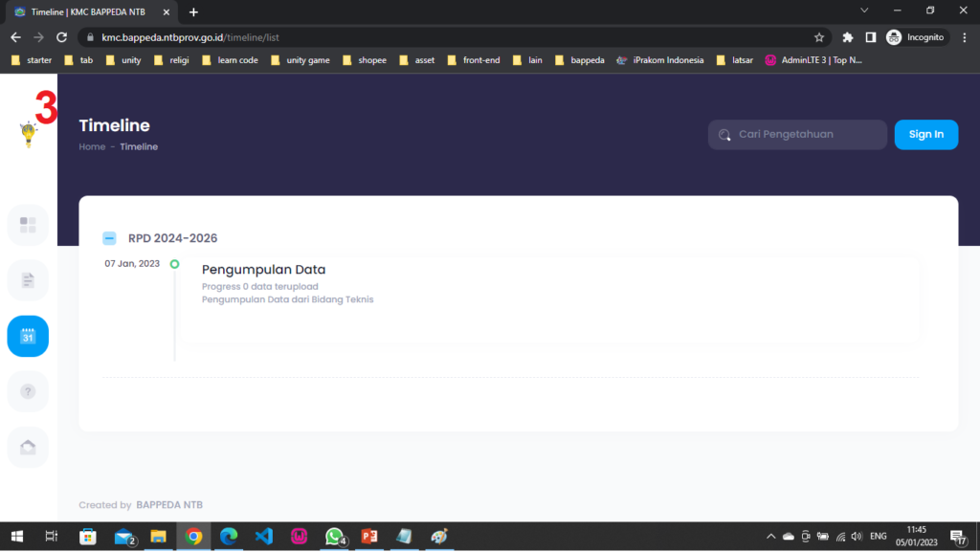
Task: Reload the page with the refresh icon
Action: pos(62,37)
